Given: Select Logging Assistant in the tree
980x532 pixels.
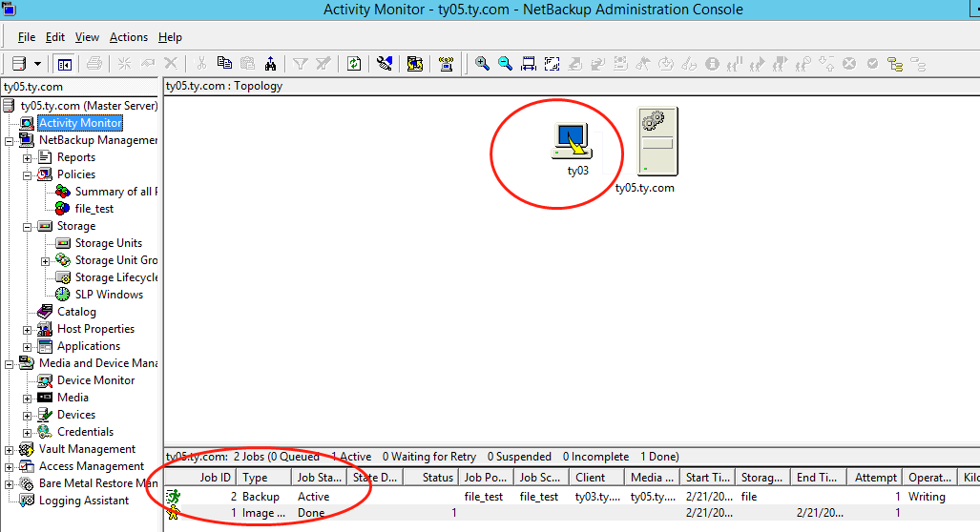Looking at the screenshot, I should [84, 501].
